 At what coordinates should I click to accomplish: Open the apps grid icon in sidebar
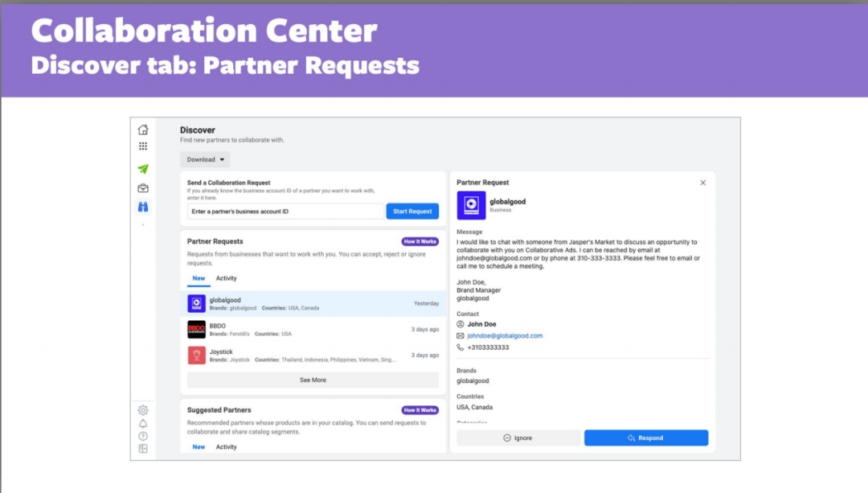point(143,146)
